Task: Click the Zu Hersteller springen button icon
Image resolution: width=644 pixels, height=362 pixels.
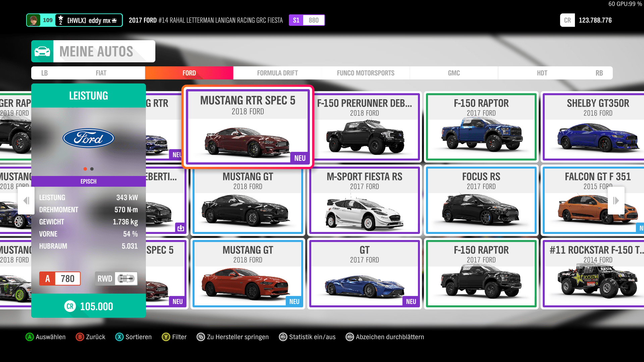Action: point(201,337)
